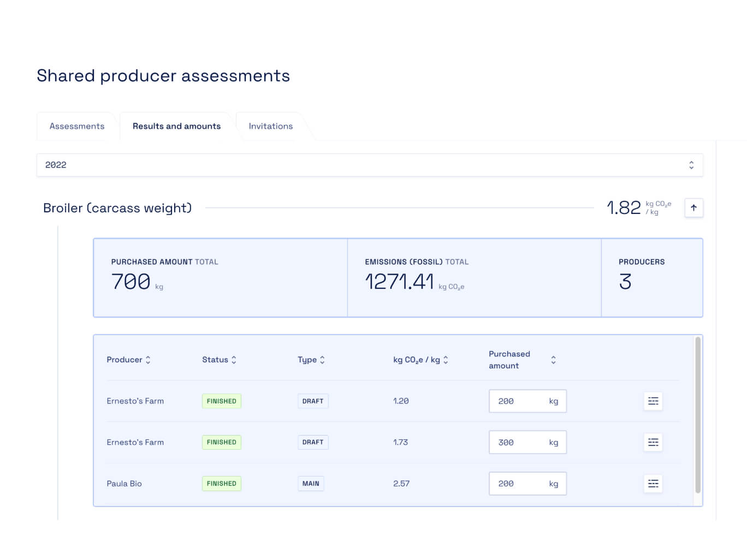This screenshot has height=560, width=747.
Task: Open details icon for the 300 kg row
Action: tap(653, 442)
